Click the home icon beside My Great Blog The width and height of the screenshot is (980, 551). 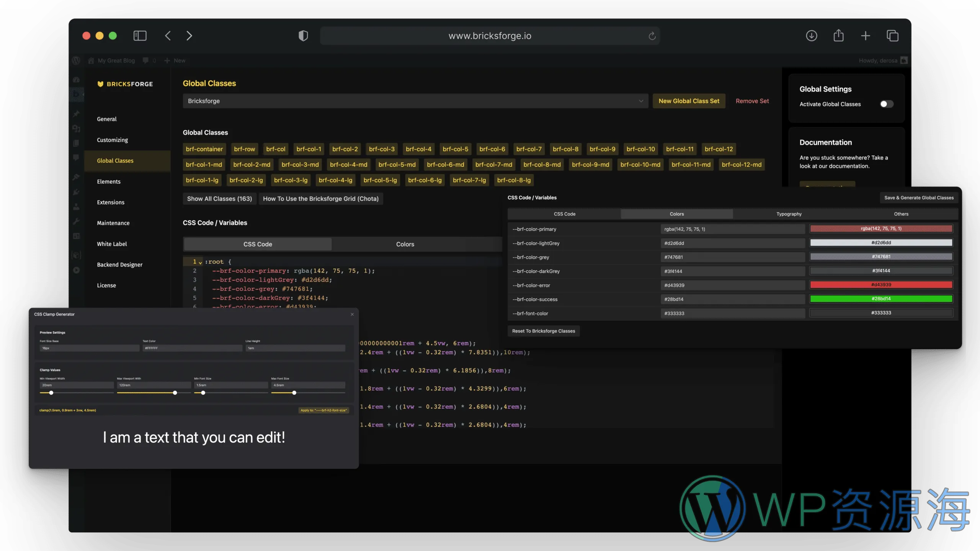91,60
